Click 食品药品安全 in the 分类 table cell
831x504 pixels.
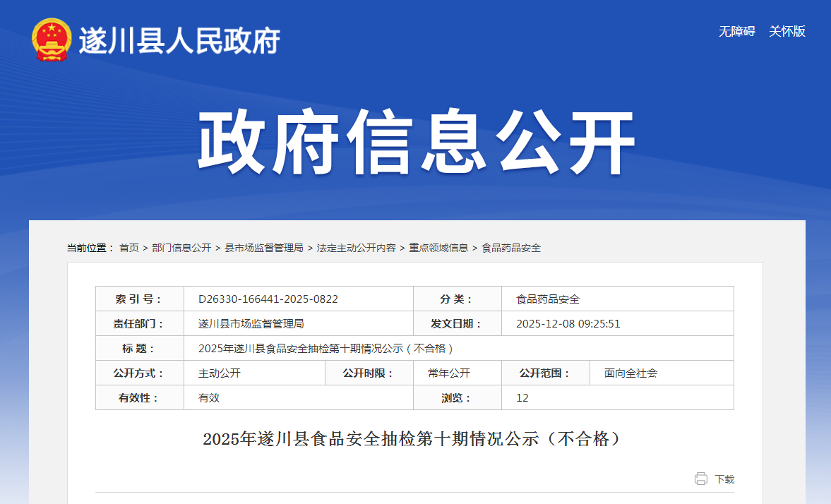tap(548, 299)
